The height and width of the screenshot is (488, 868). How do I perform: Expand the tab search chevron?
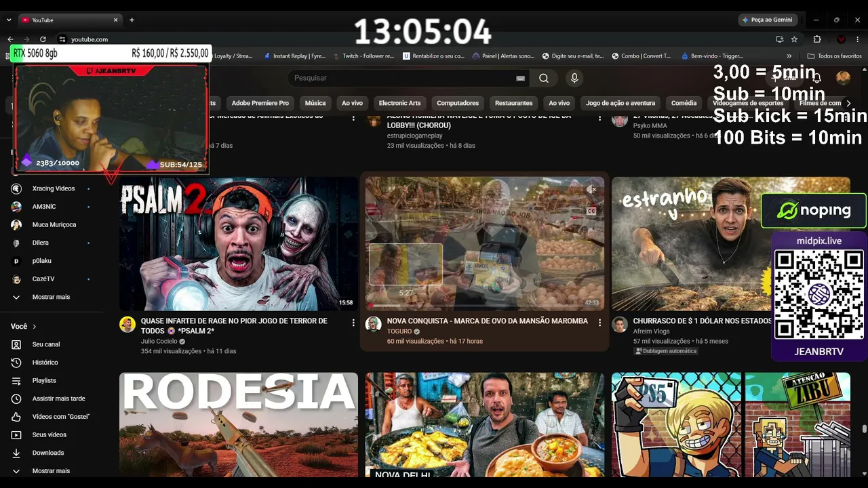(x=10, y=20)
